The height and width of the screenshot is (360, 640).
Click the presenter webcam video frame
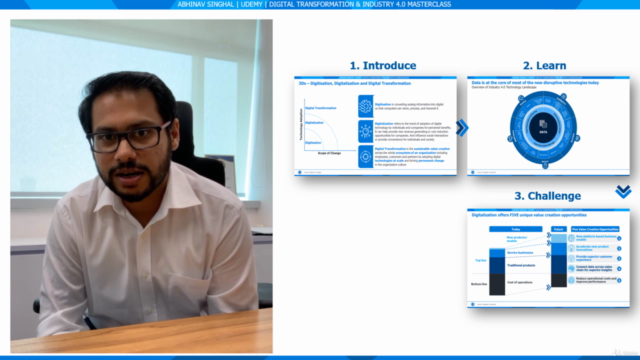(142, 186)
